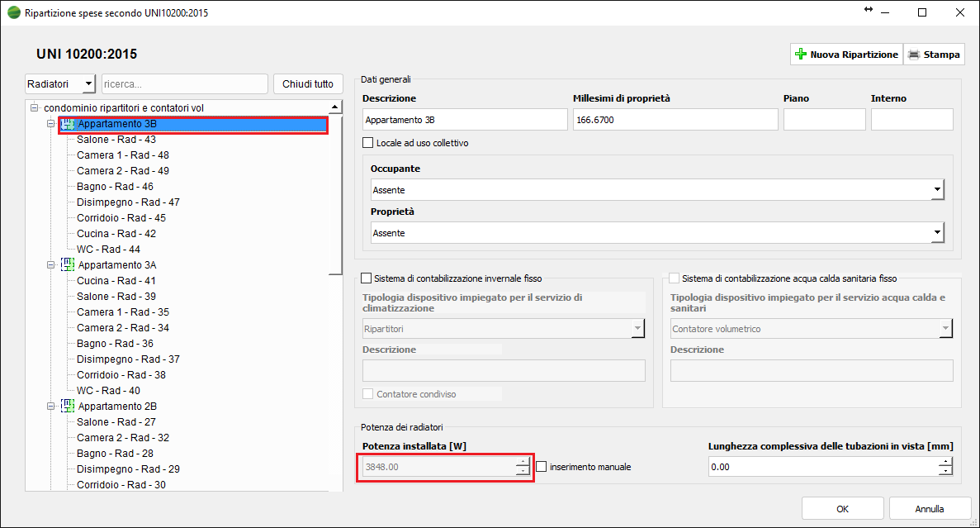Collapse the Appartamento 3A tree node

pyautogui.click(x=50, y=265)
